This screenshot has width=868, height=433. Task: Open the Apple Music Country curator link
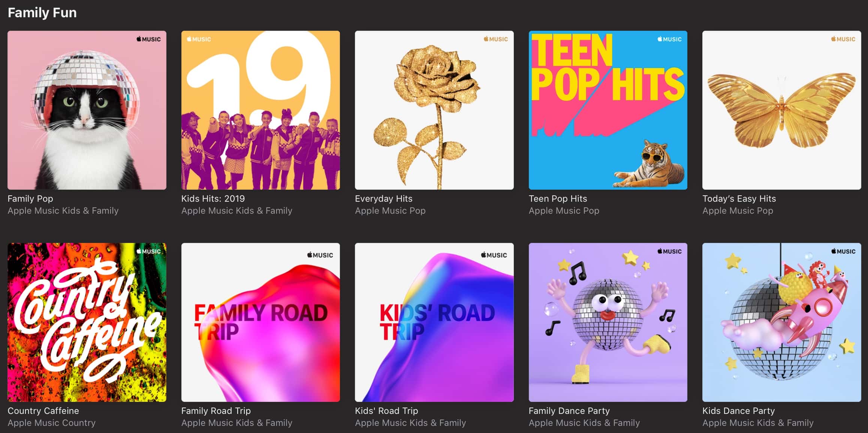[x=51, y=423]
